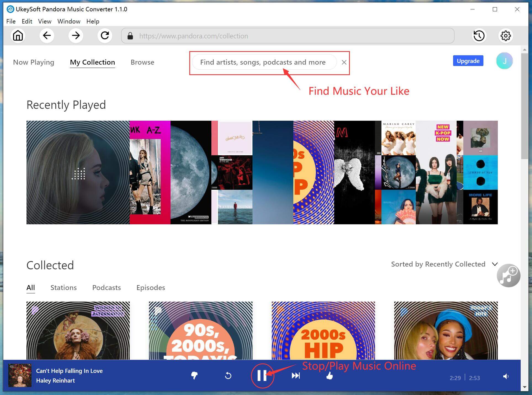Click the thumbs up icon

coord(329,375)
